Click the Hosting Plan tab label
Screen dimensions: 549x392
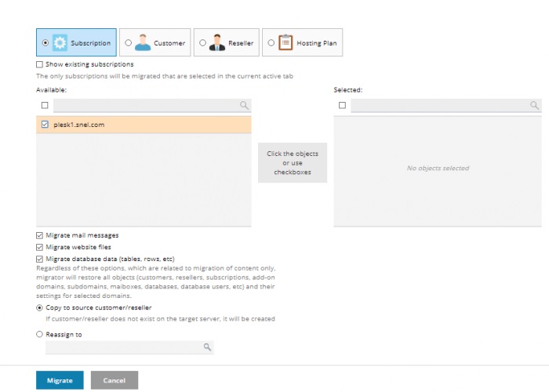pyautogui.click(x=317, y=43)
